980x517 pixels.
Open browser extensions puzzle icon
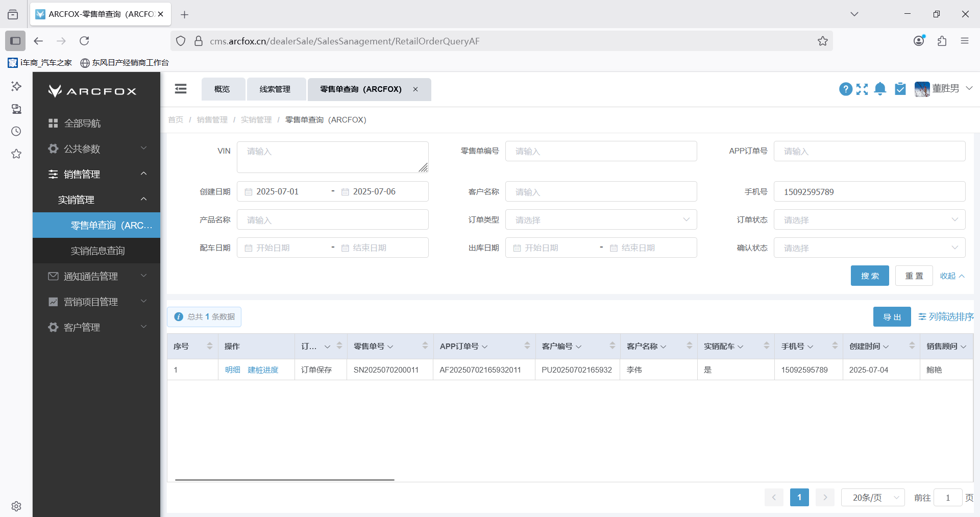point(942,41)
